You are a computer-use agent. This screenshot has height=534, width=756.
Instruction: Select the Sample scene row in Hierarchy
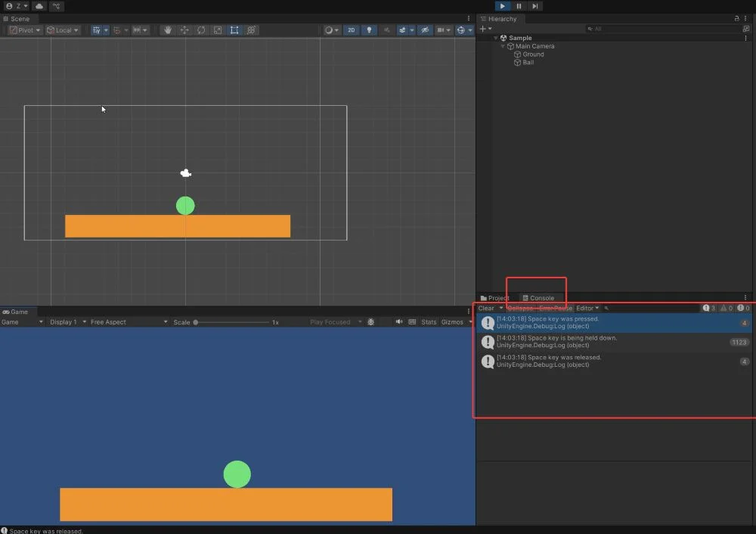(x=615, y=38)
